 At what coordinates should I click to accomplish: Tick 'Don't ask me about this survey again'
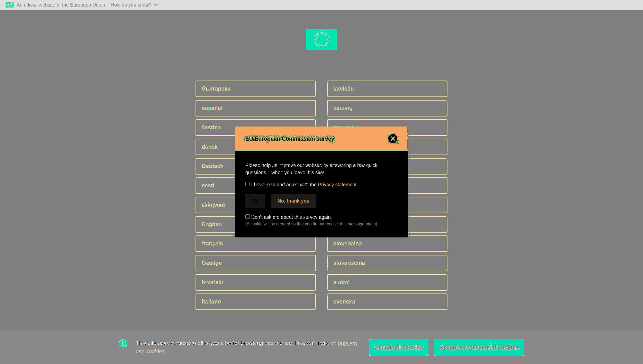tap(247, 217)
